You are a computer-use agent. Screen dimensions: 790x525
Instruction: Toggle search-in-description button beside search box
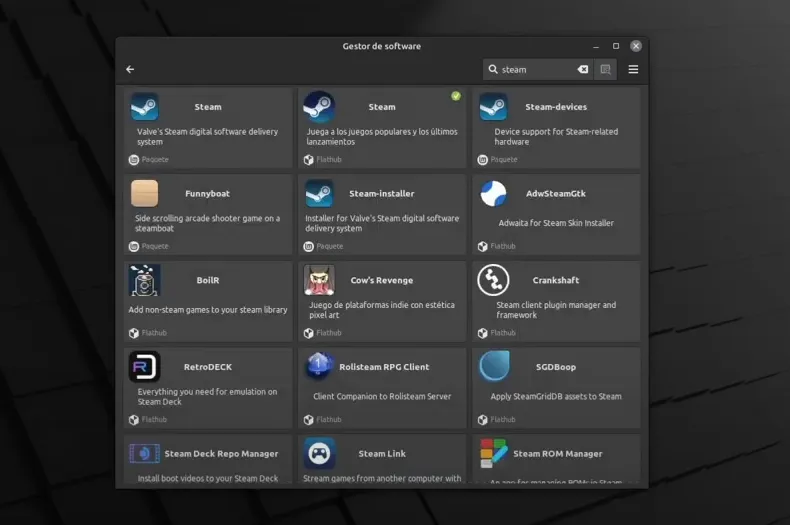605,70
